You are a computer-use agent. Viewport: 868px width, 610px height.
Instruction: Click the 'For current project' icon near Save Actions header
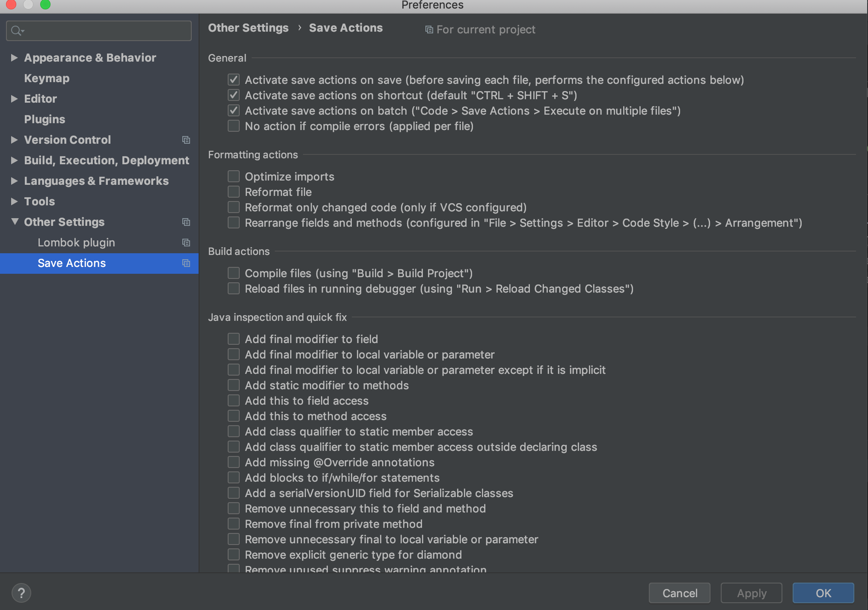pyautogui.click(x=429, y=29)
